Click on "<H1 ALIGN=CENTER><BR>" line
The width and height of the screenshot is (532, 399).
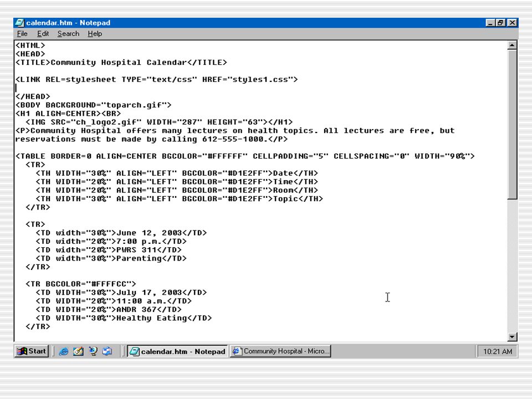[68, 114]
